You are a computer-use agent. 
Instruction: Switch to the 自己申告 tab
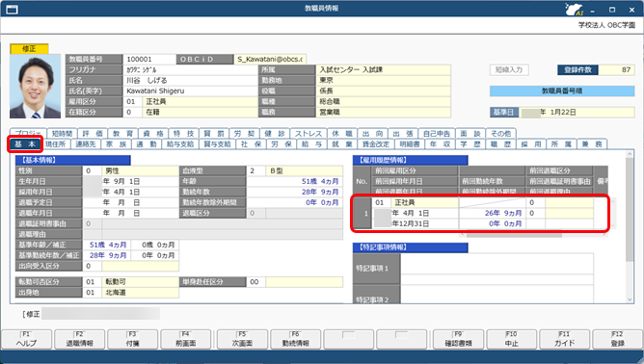click(x=437, y=134)
